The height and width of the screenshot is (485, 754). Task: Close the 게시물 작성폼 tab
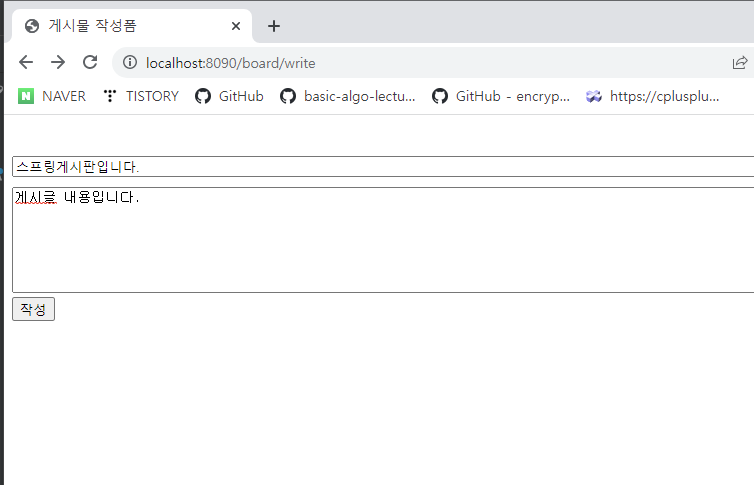(236, 26)
